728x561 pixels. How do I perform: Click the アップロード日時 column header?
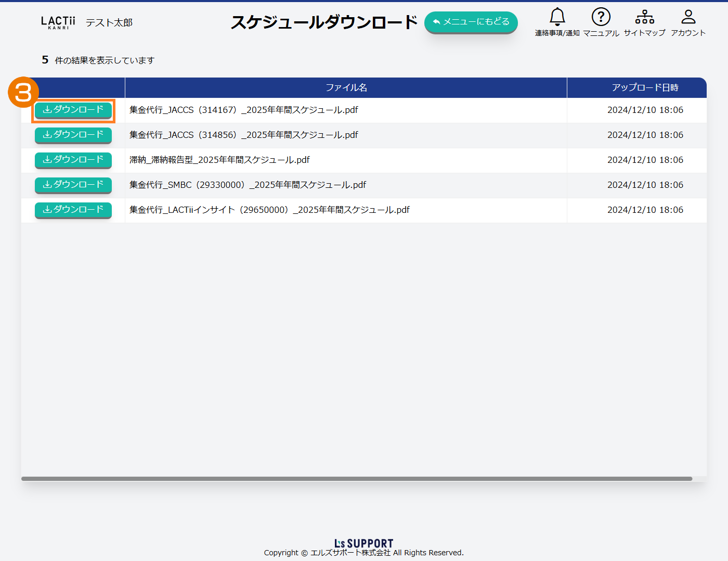point(645,87)
